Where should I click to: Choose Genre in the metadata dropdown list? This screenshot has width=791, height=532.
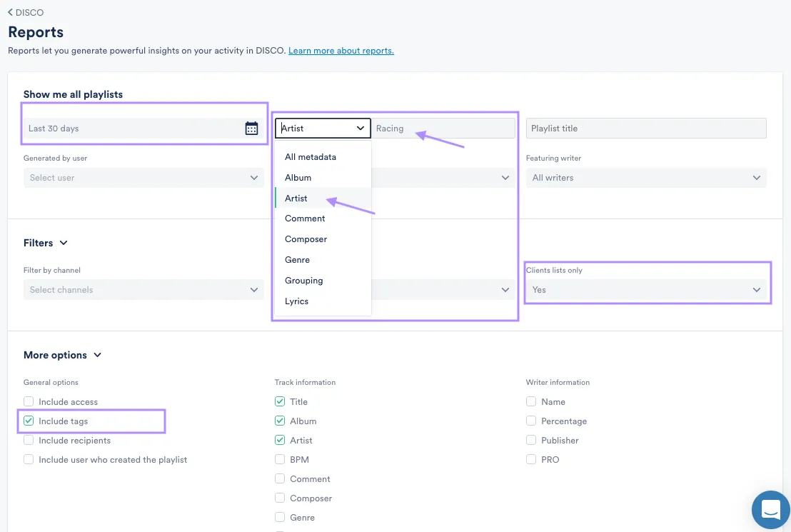tap(297, 260)
